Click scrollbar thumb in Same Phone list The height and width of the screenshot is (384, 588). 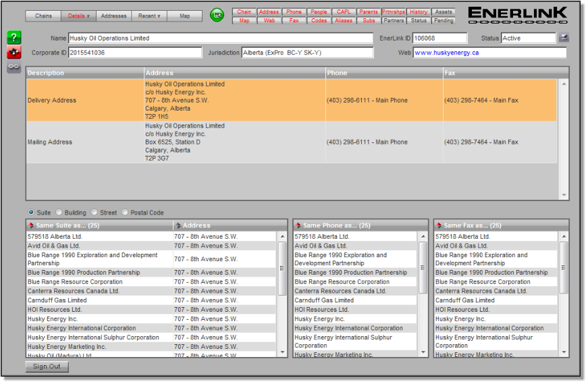coord(423,267)
